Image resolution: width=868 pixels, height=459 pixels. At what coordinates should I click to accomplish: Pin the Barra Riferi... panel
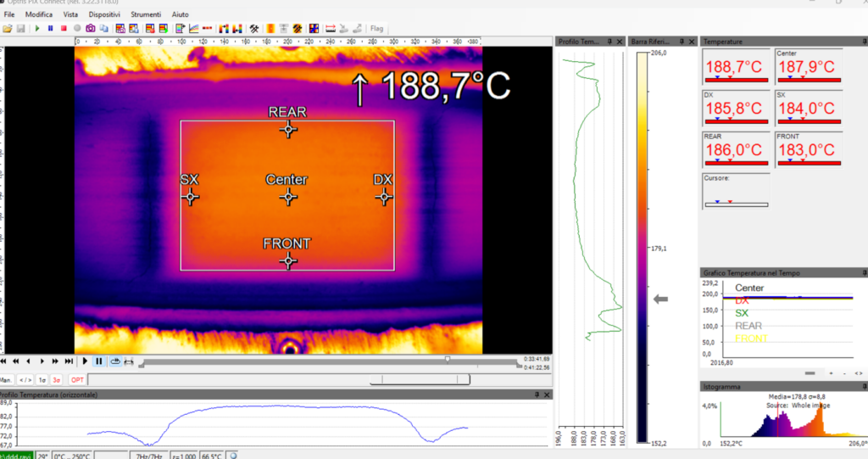682,42
